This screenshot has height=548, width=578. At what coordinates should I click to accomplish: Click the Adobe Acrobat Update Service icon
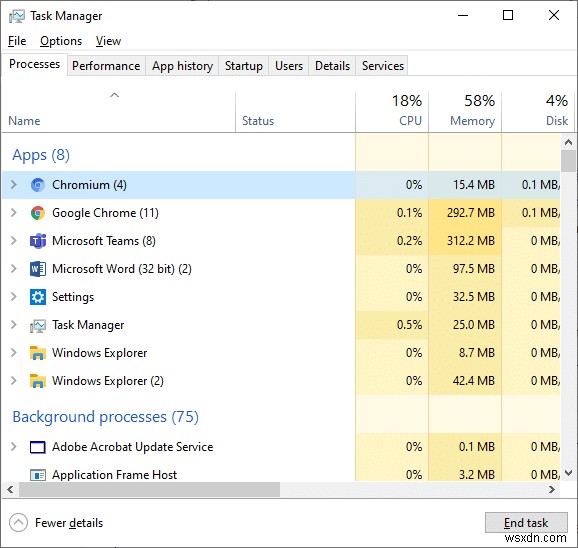pos(38,447)
